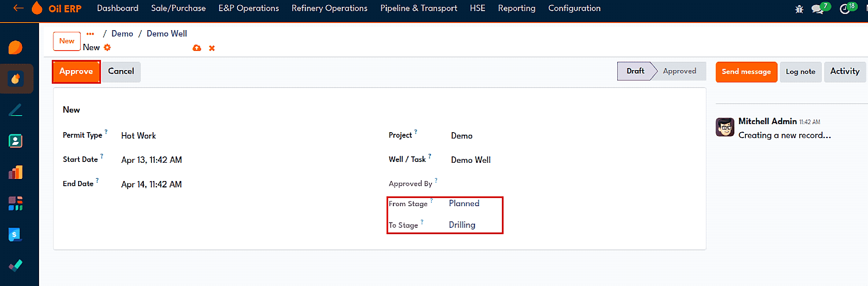Click the gear icon next to New
Viewport: 868px width, 286px height.
107,48
